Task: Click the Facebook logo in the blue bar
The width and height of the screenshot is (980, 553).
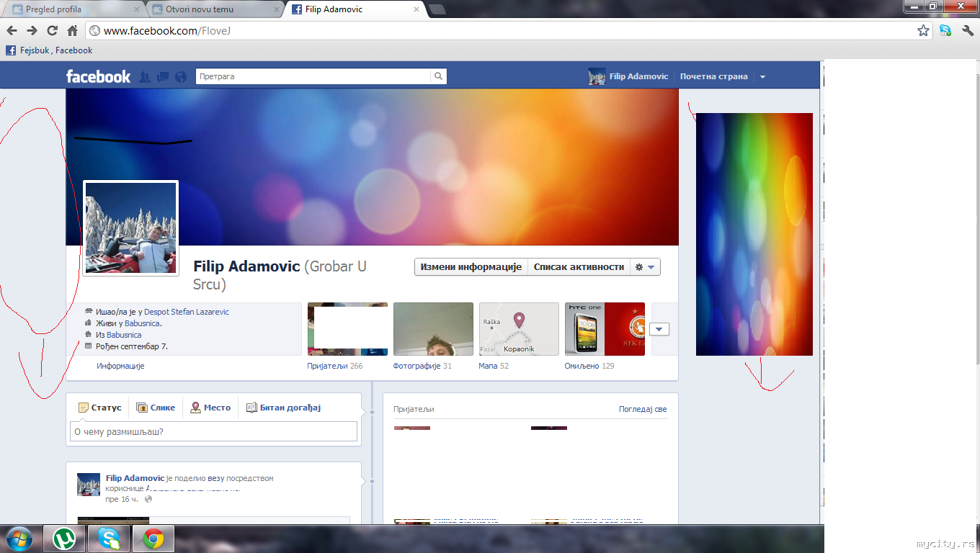Action: (98, 76)
